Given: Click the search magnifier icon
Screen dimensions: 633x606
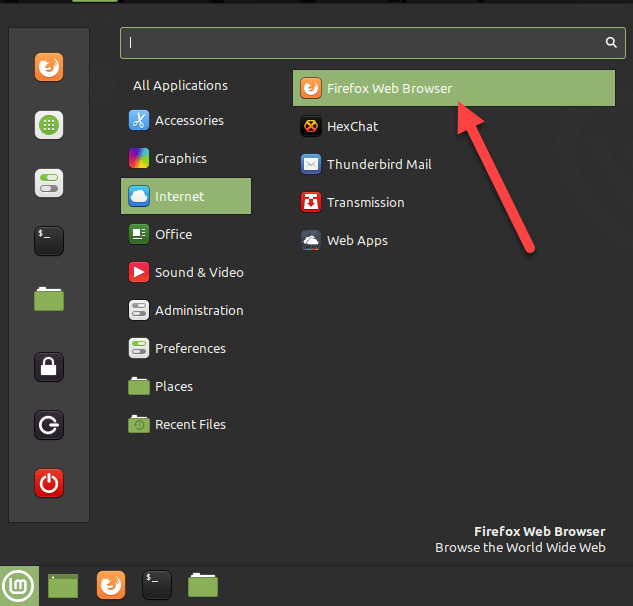Looking at the screenshot, I should click(611, 42).
